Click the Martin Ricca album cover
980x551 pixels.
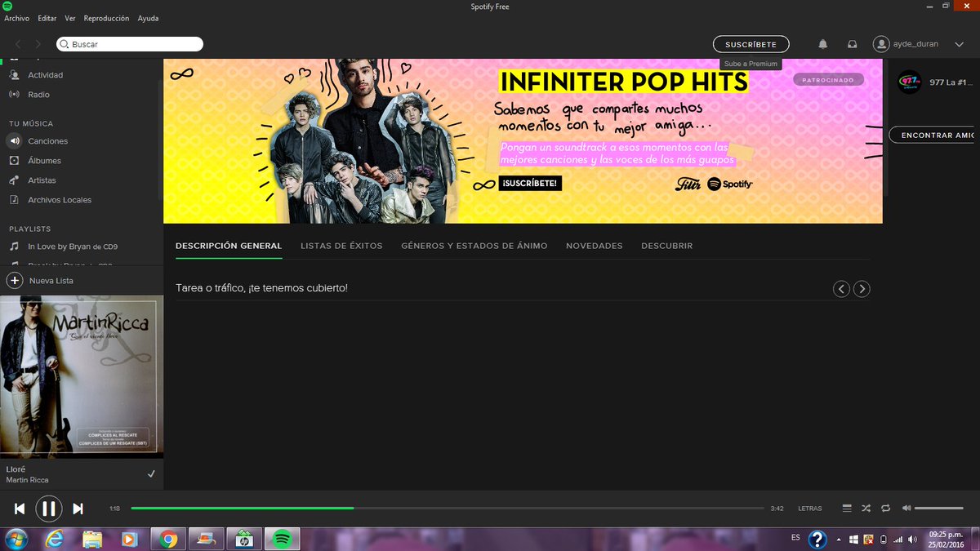coord(82,377)
